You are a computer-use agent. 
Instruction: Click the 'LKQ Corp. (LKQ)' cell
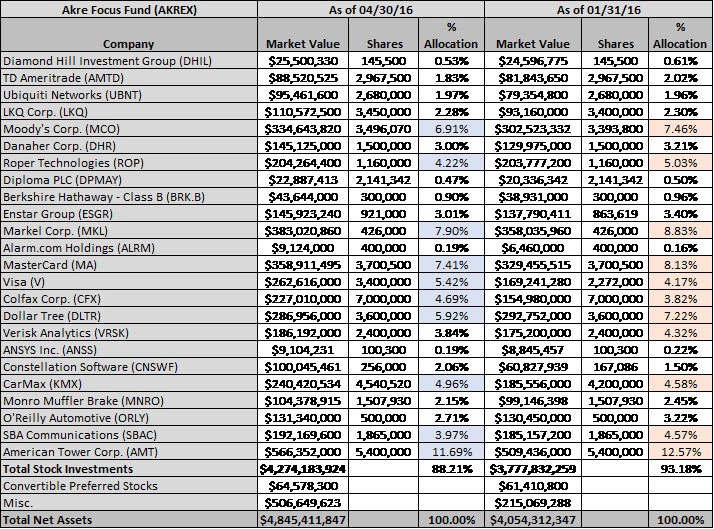(x=129, y=112)
